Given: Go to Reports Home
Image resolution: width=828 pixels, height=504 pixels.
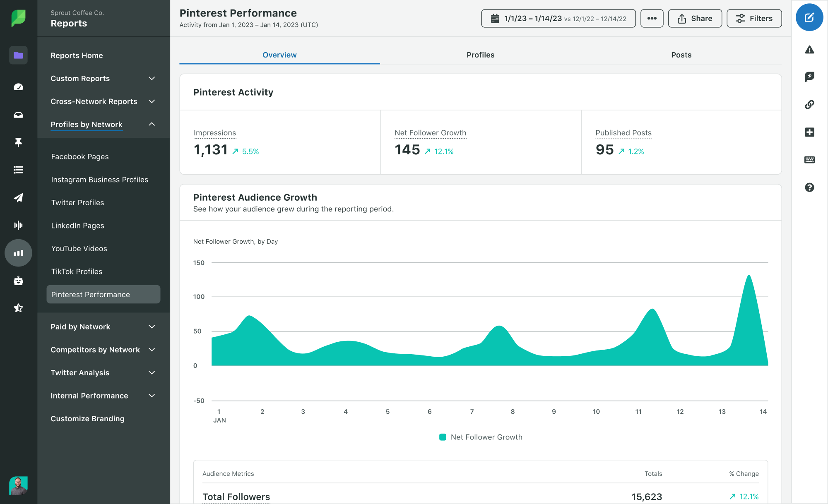Looking at the screenshot, I should pyautogui.click(x=77, y=55).
